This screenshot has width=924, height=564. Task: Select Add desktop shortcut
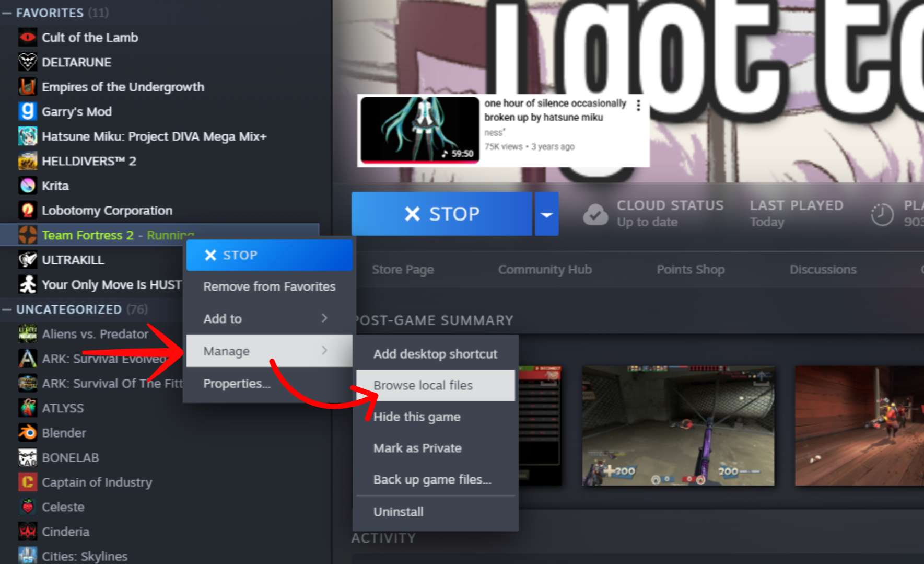(436, 354)
